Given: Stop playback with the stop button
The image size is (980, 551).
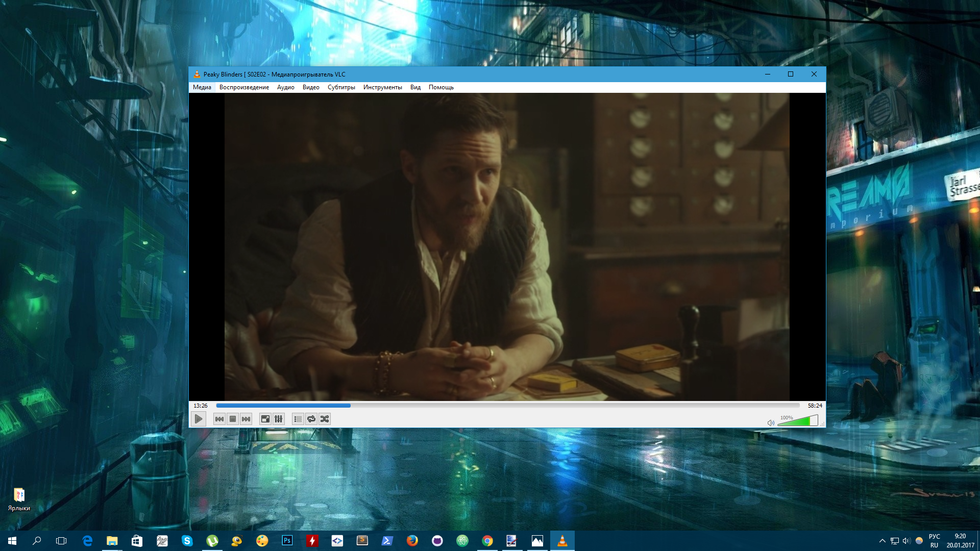Looking at the screenshot, I should (x=233, y=419).
